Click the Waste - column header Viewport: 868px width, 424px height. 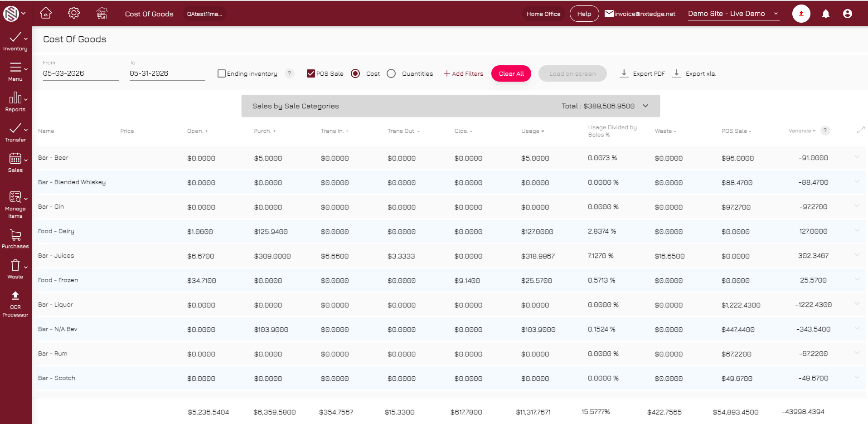tap(665, 131)
